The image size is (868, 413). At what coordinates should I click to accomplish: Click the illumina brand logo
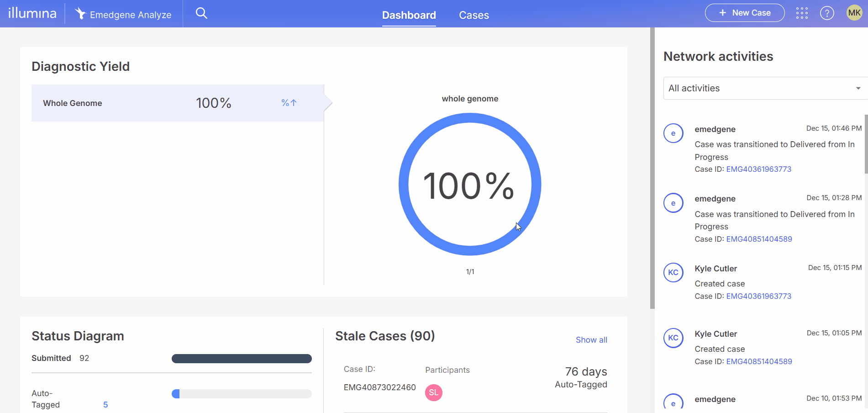click(x=32, y=13)
